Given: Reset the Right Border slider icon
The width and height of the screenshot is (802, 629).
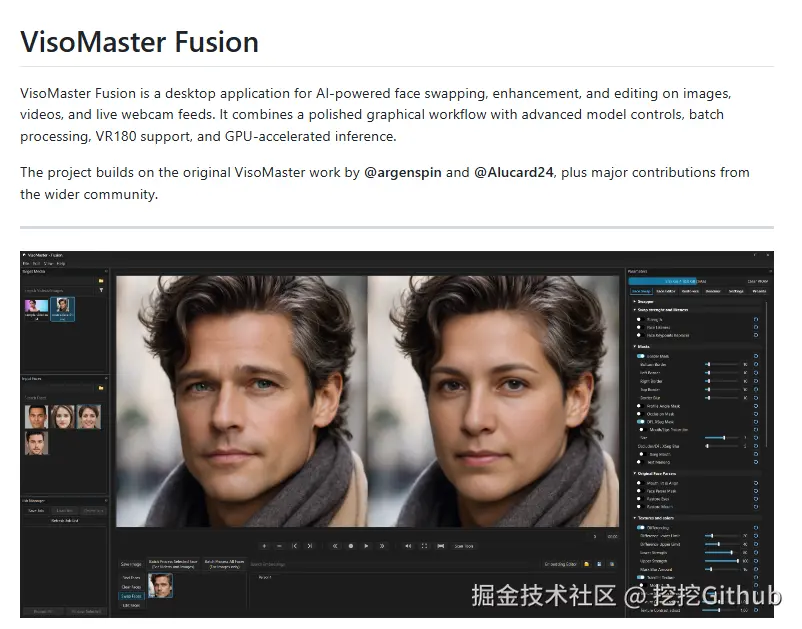Looking at the screenshot, I should (756, 381).
